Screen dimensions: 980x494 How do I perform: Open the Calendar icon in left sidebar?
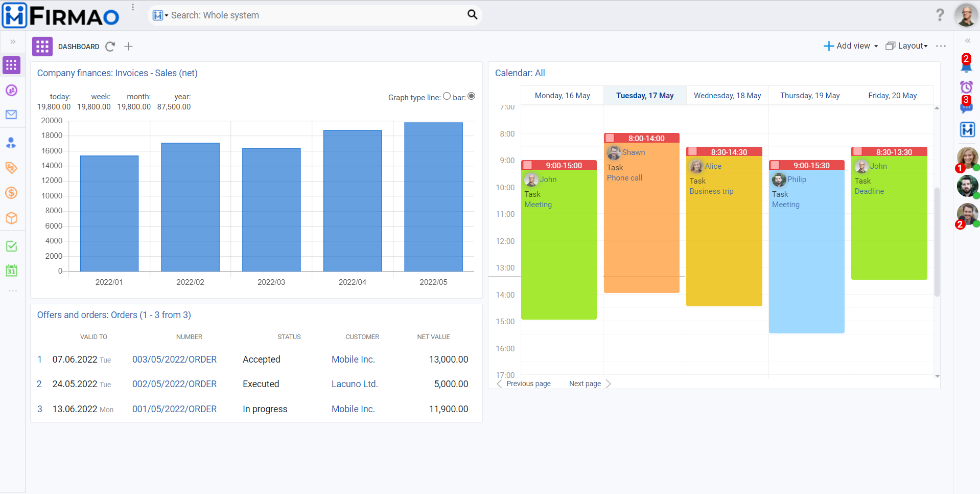click(x=11, y=271)
